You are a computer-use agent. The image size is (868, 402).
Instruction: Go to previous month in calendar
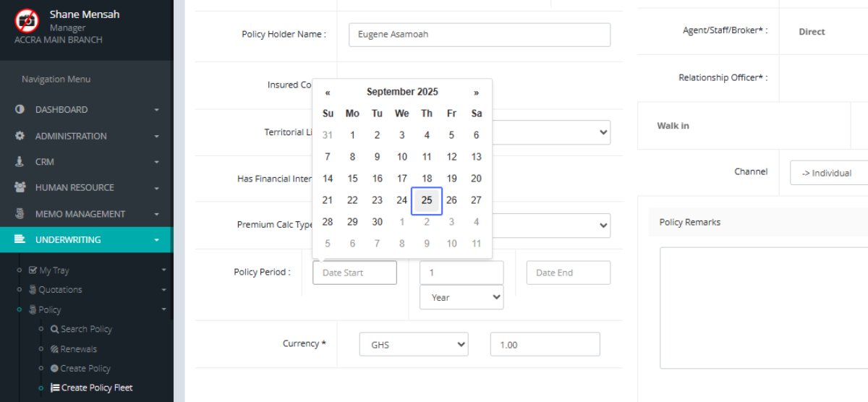(328, 93)
